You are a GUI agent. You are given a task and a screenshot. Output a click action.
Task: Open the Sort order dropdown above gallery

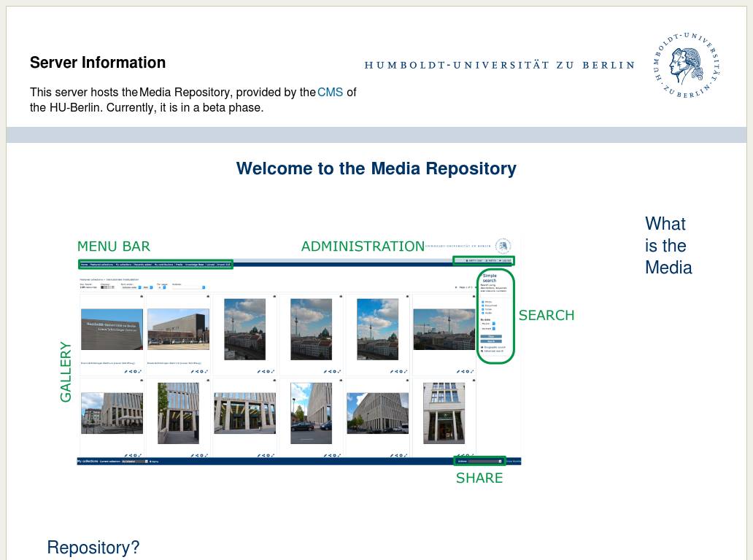click(x=130, y=287)
